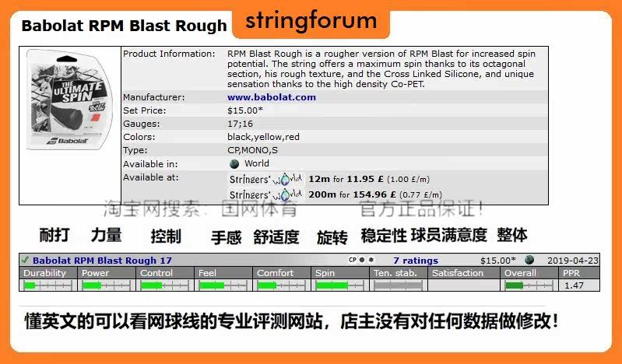The width and height of the screenshot is (622, 364).
Task: Open Babolat RPM Blast Rough 17 link
Action: point(102,261)
